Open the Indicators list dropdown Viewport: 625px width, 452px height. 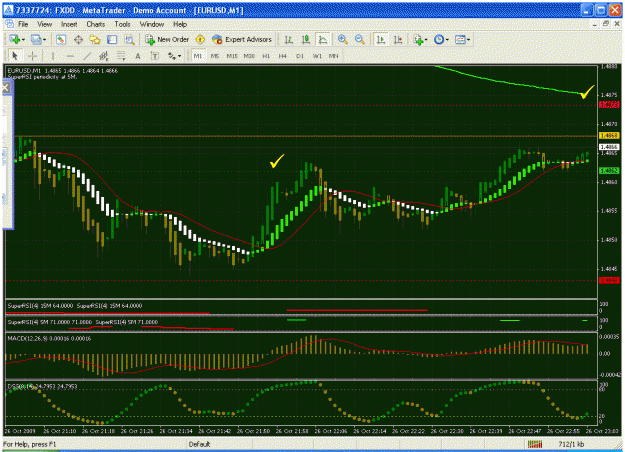[420, 39]
